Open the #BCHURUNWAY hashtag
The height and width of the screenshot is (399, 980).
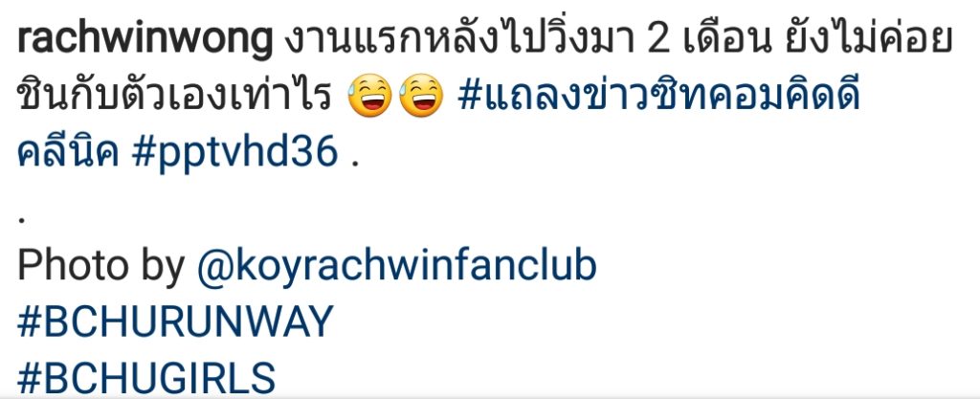pyautogui.click(x=175, y=321)
